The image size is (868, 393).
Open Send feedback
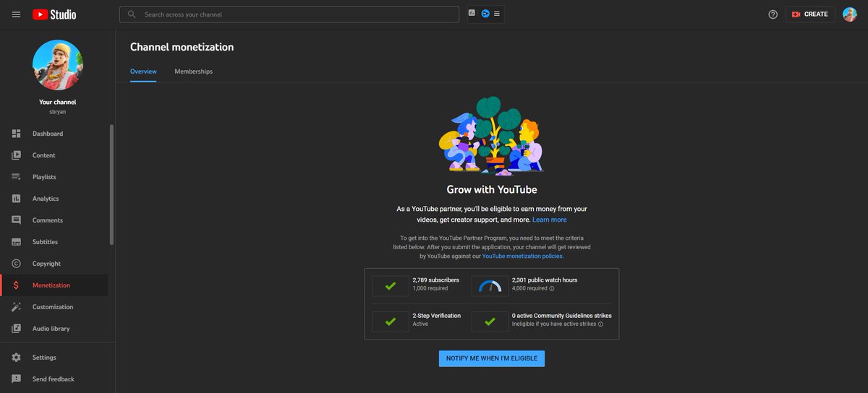54,379
